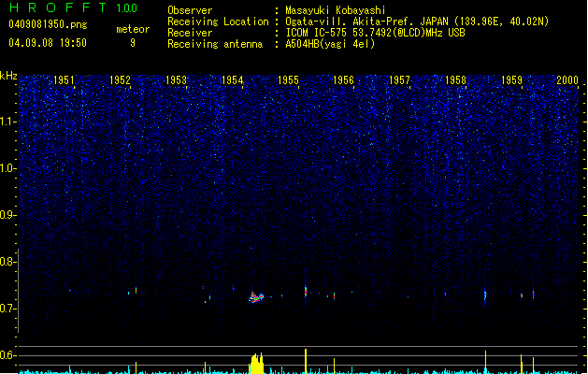Click the 0.8 kHz frequency label

pyautogui.click(x=8, y=262)
